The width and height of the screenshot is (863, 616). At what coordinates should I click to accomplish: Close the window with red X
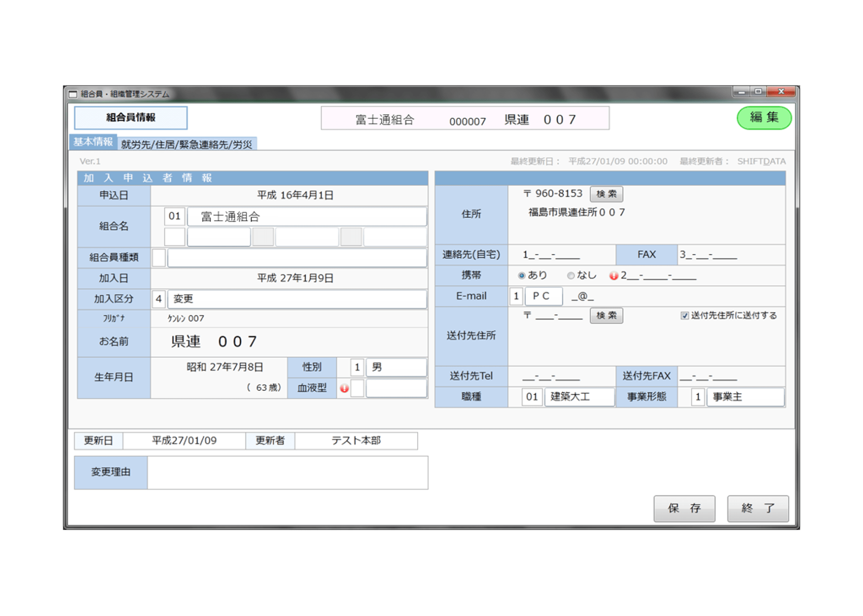tap(781, 92)
